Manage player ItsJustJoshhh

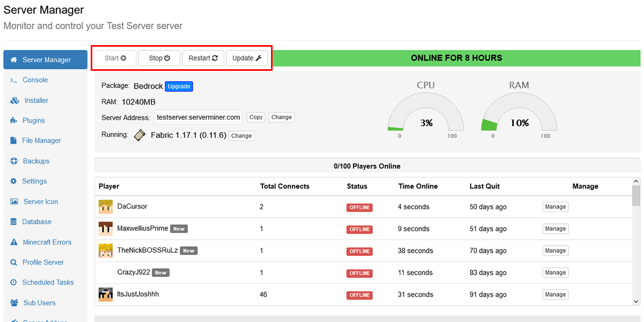(555, 295)
